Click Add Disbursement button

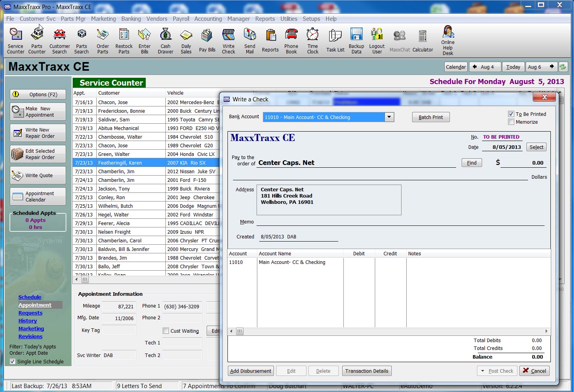click(x=251, y=371)
